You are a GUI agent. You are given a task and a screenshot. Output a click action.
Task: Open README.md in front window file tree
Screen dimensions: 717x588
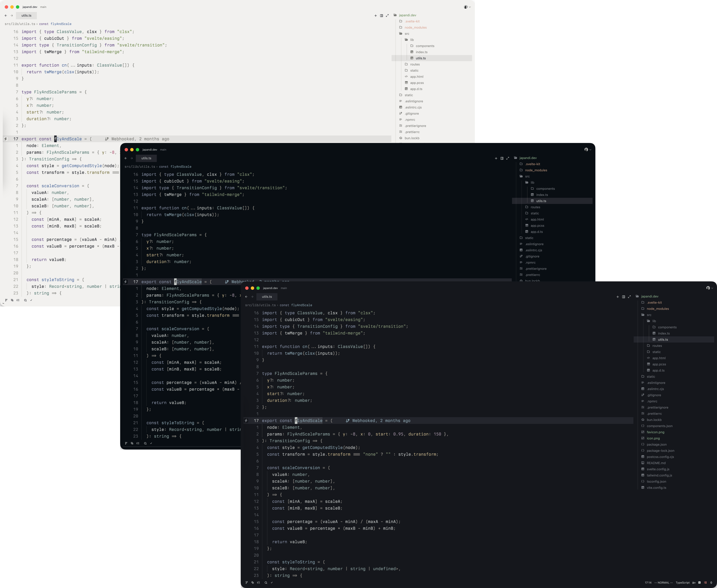[653, 463]
